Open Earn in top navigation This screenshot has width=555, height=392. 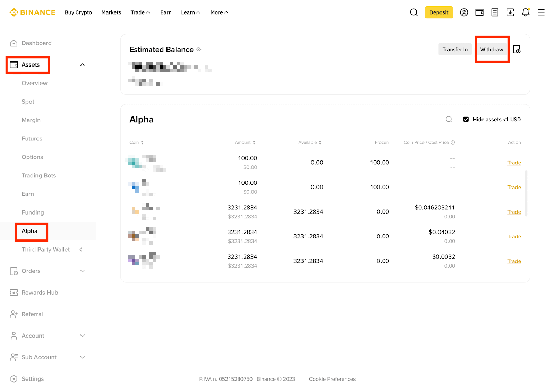(166, 12)
